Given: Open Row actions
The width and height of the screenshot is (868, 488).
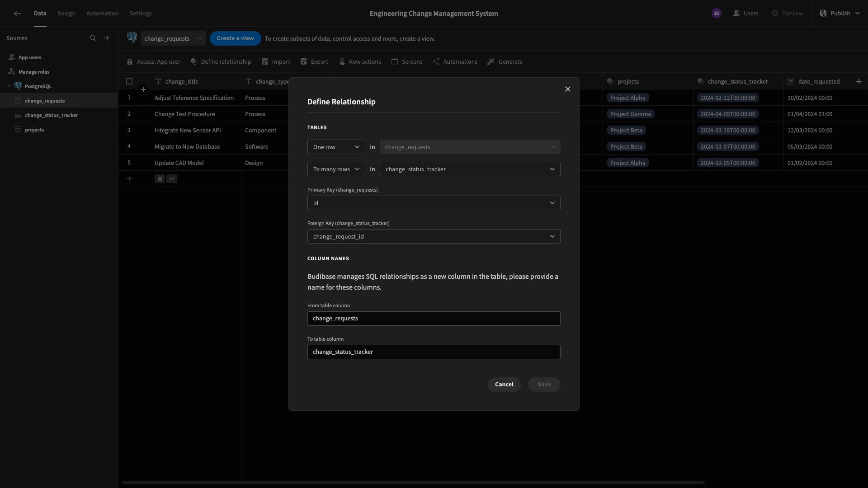Looking at the screenshot, I should [360, 62].
